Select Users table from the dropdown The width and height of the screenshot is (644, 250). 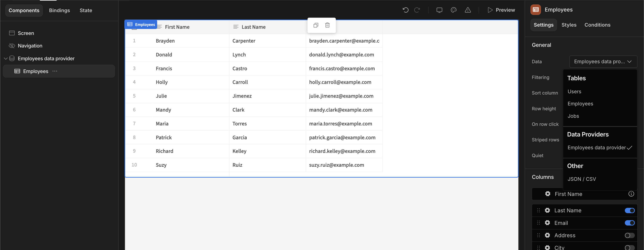tap(600, 92)
